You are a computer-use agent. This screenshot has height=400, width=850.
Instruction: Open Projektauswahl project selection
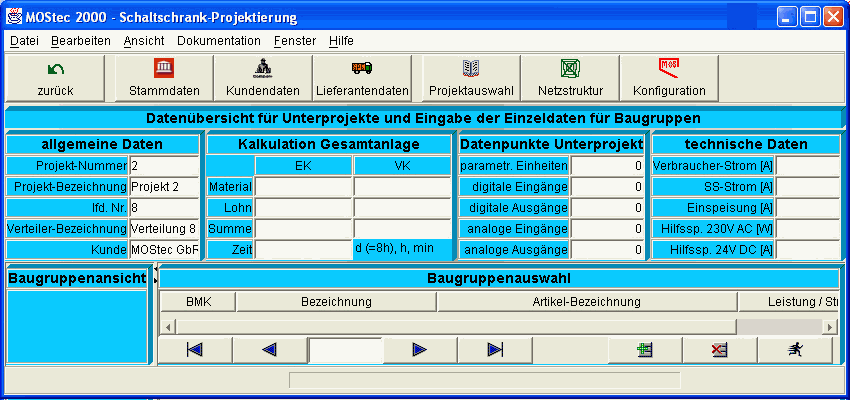[x=471, y=78]
